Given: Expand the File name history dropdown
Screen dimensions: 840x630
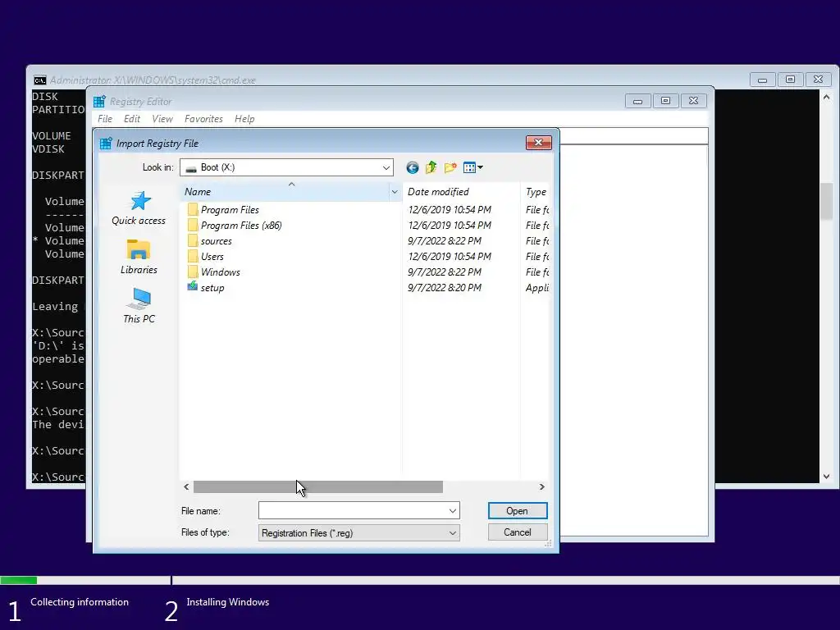Looking at the screenshot, I should pyautogui.click(x=453, y=511).
